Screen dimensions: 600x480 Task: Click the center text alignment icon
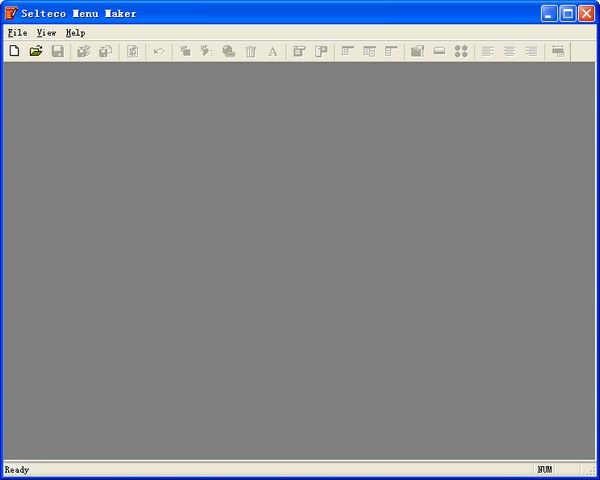click(x=510, y=51)
